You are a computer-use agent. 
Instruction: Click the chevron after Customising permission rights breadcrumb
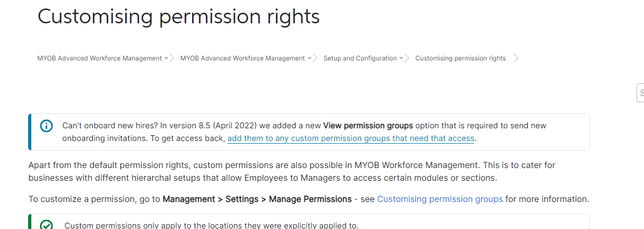(516, 58)
